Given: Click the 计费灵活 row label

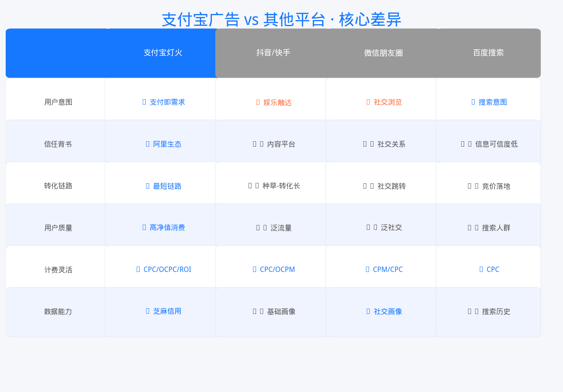Looking at the screenshot, I should pos(58,270).
